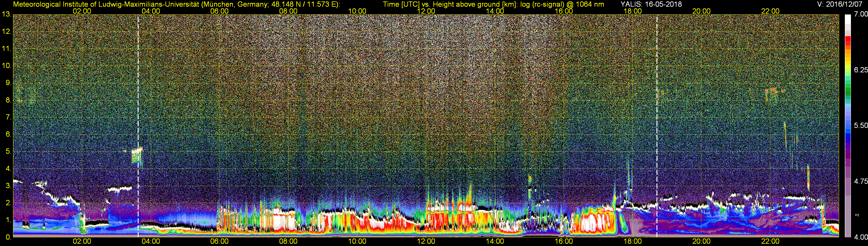Click the 06:00 label on the top time axis

pos(219,11)
